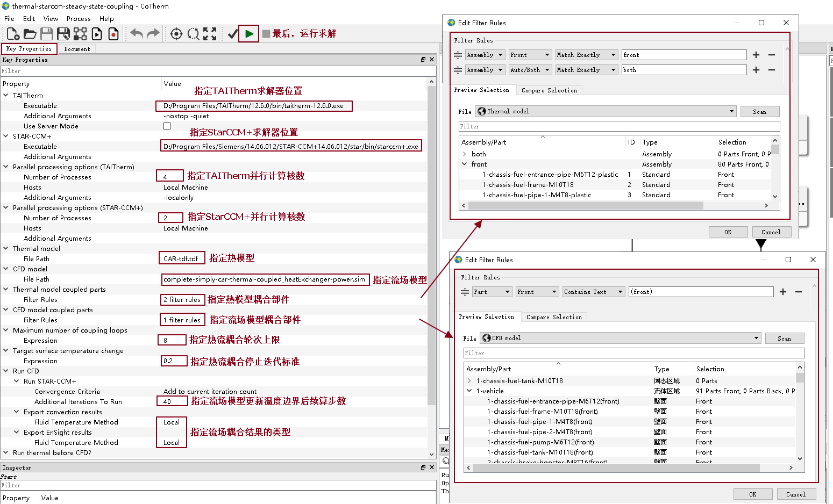Expand the 1-chassis-fuel-tank-M10T18 node

[x=469, y=381]
